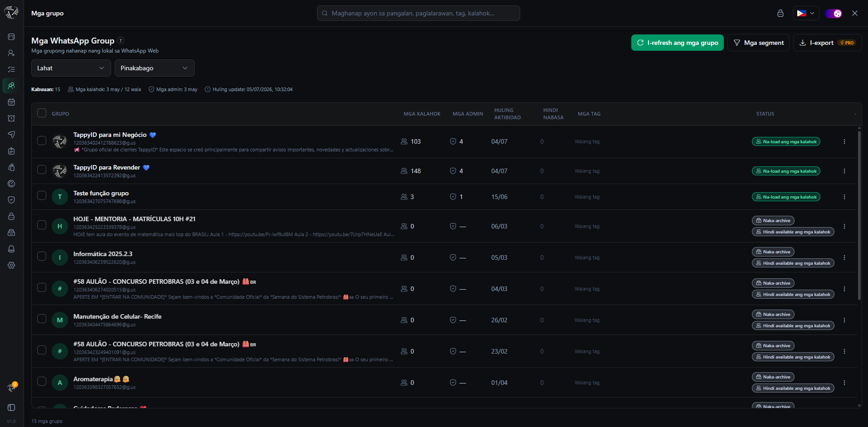Sort by STATUS column header
This screenshot has width=868, height=427.
[x=765, y=114]
